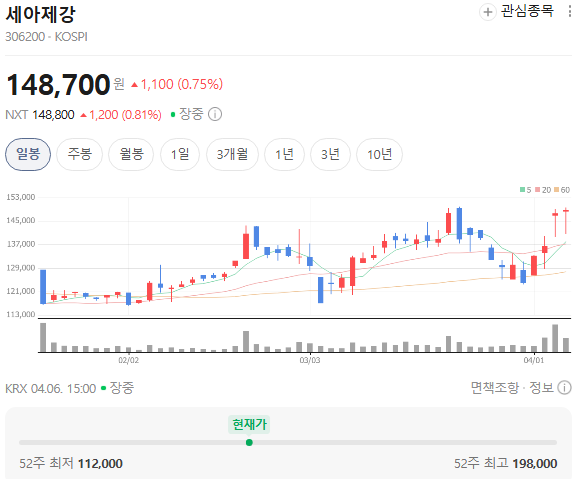Click the NXT change 1,200 (0.81%)

coord(121,115)
